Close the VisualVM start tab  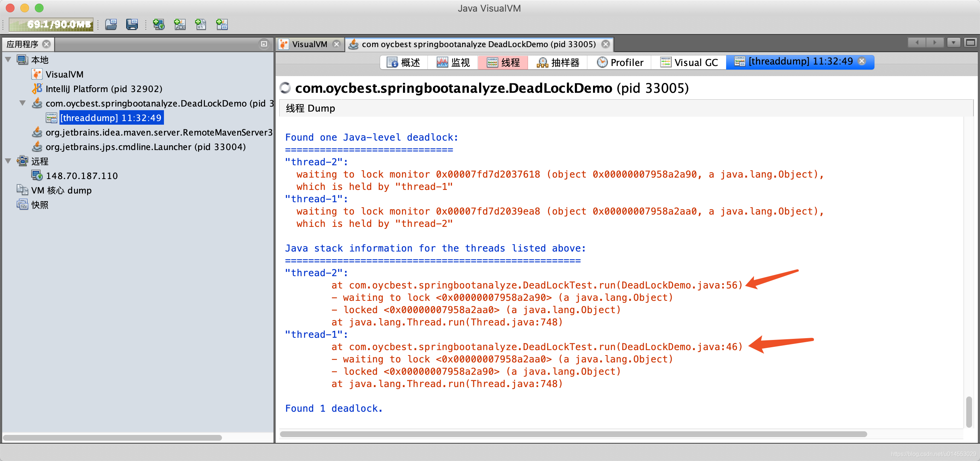pyautogui.click(x=336, y=44)
